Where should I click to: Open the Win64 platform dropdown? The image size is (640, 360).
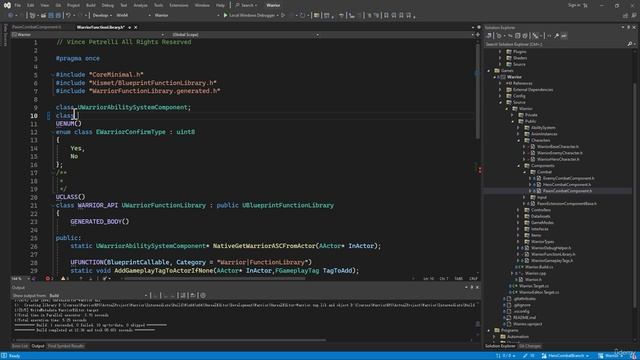pyautogui.click(x=133, y=16)
